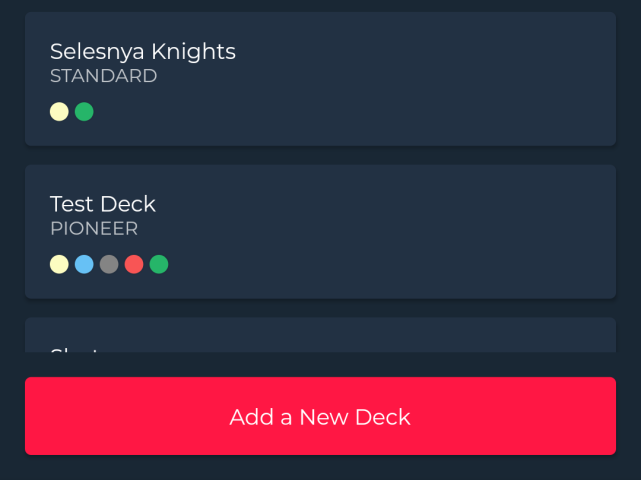
Task: Click the green mana dot on Test Deck
Action: (159, 264)
